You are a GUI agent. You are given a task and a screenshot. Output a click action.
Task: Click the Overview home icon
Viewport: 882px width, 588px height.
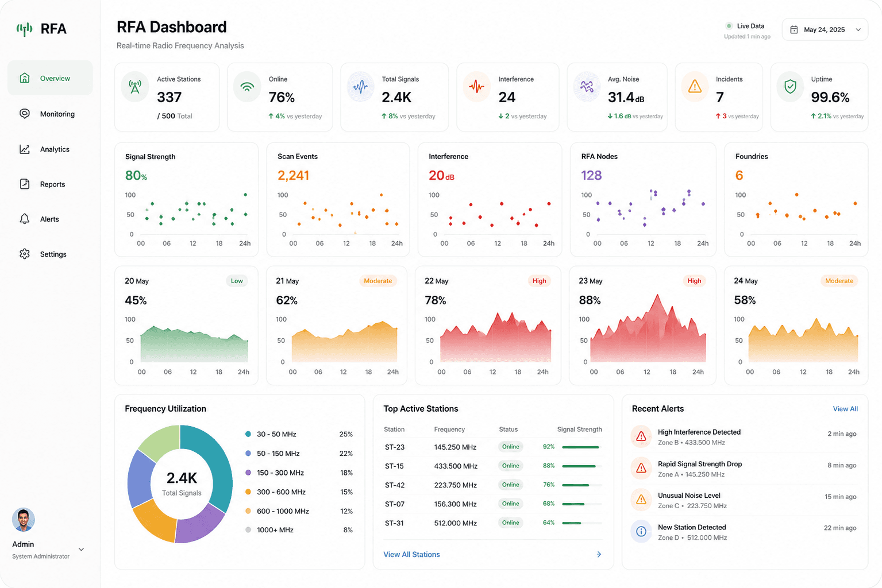click(x=25, y=78)
